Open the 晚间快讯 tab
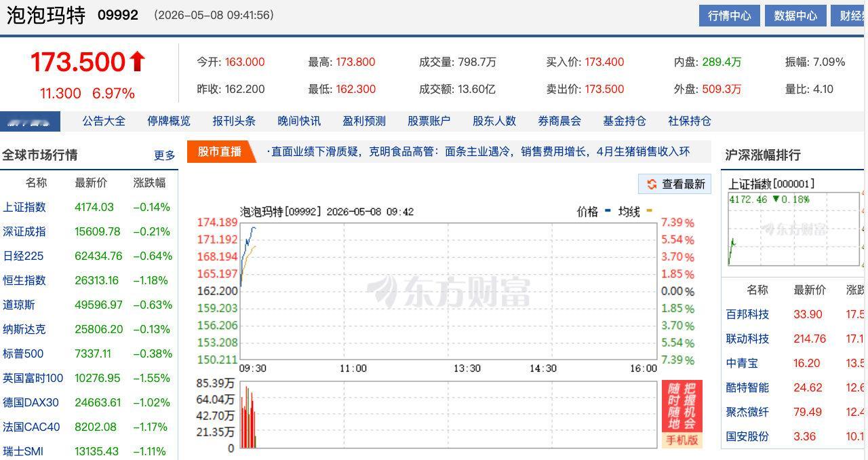 [x=299, y=121]
